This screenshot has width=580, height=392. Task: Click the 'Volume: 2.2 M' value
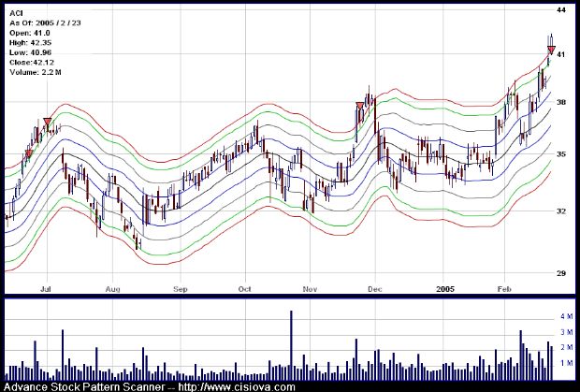coord(36,72)
